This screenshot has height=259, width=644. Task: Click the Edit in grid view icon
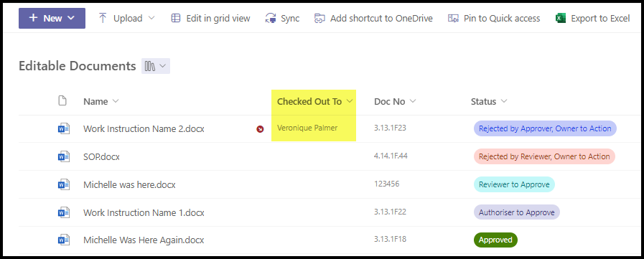[x=176, y=18]
